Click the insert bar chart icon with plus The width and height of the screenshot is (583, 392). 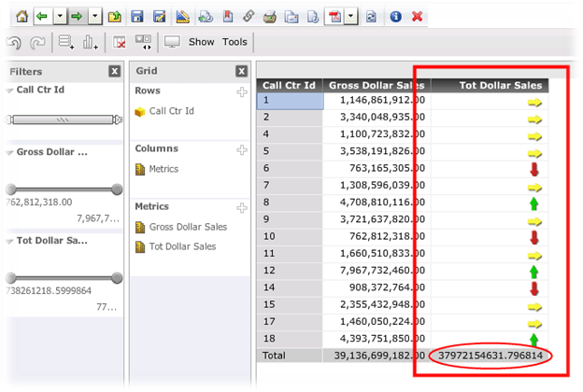click(91, 42)
